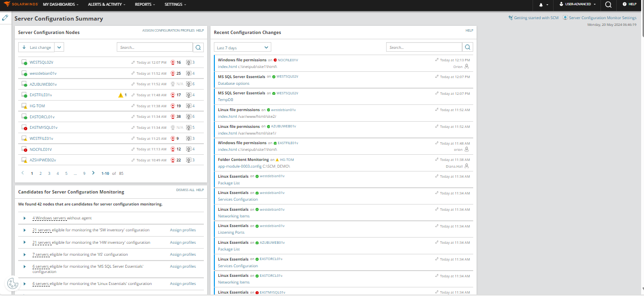Go to page 2 of nodes list
644x296 pixels.
[41, 173]
